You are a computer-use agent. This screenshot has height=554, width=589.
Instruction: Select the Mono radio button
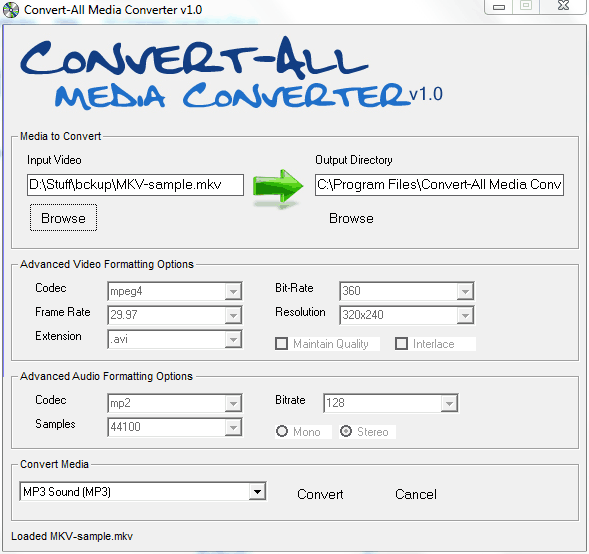point(282,431)
